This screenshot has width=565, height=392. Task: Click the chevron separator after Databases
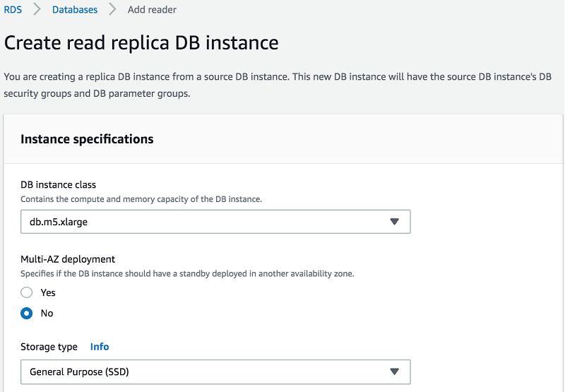(x=112, y=10)
